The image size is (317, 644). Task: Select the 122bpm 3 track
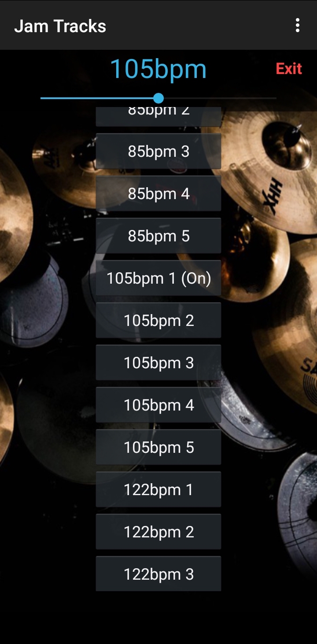point(158,574)
